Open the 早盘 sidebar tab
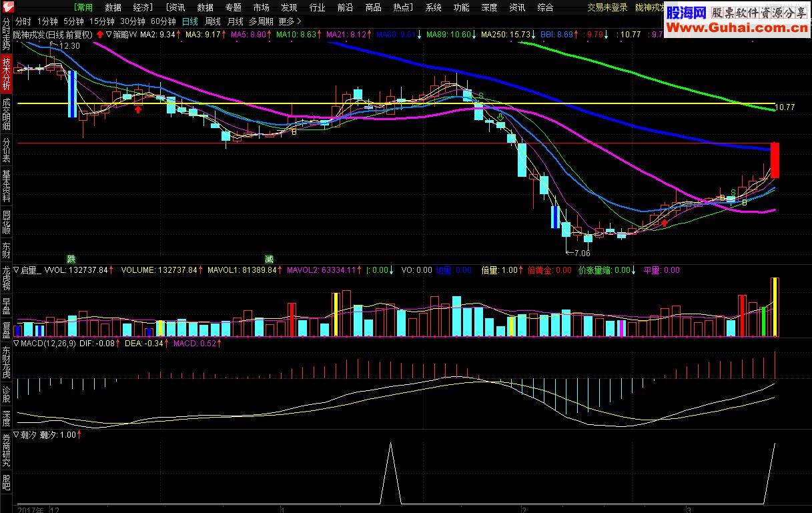The image size is (812, 513). (x=6, y=306)
